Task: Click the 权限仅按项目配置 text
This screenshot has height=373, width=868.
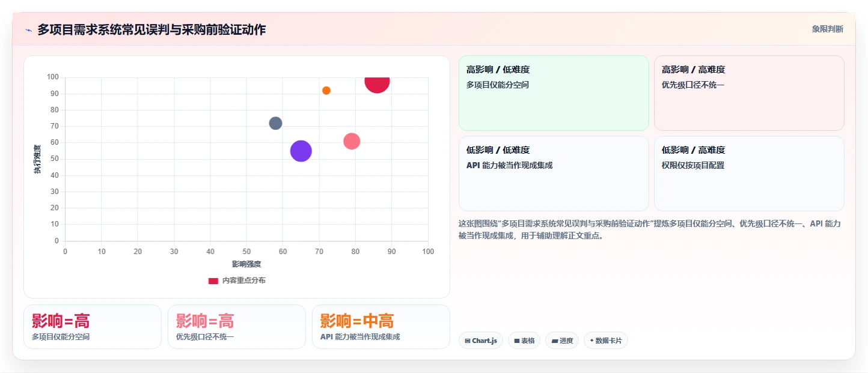Action: pos(693,165)
